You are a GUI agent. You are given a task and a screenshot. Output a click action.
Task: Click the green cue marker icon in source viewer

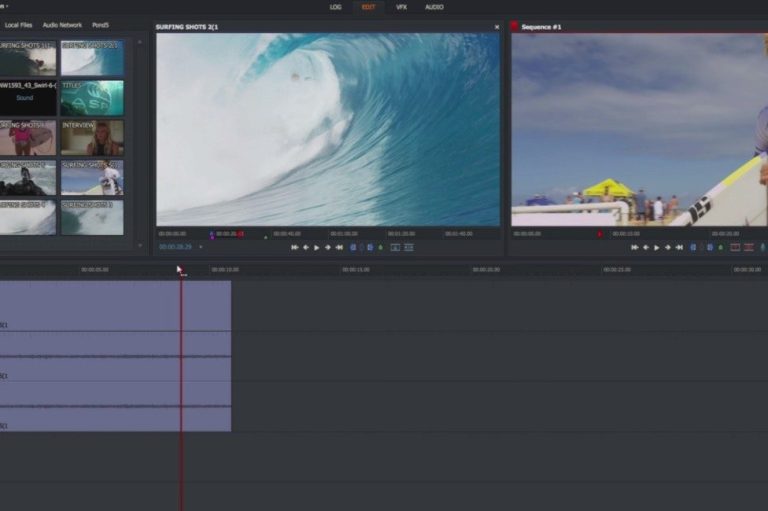pos(381,247)
